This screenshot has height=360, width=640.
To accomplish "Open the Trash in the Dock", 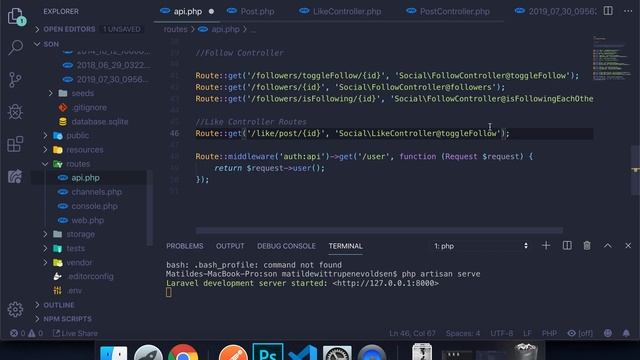I will pyautogui.click(x=526, y=352).
